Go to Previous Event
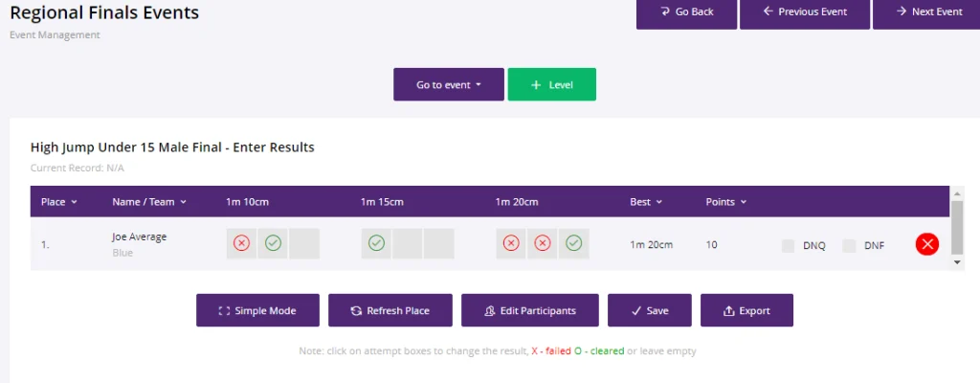980x383 pixels. pyautogui.click(x=804, y=12)
